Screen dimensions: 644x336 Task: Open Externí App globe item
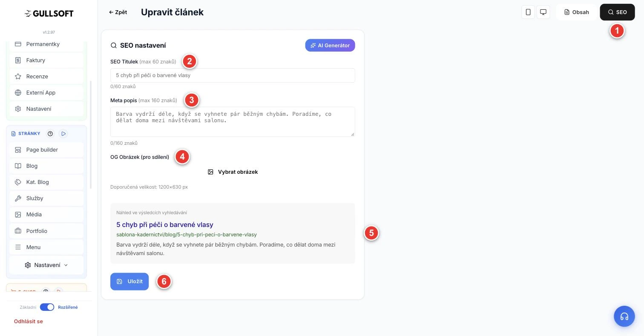click(46, 93)
